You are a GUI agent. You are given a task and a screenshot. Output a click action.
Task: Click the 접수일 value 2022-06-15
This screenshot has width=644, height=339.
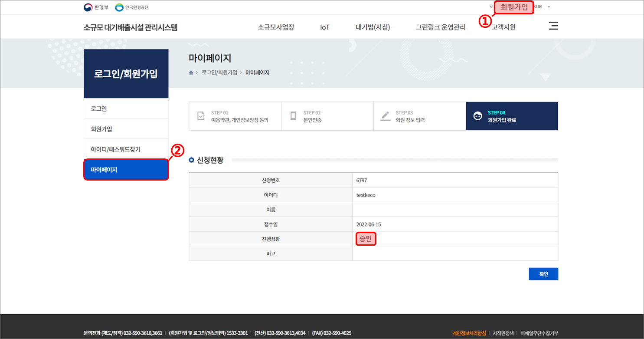[369, 224]
